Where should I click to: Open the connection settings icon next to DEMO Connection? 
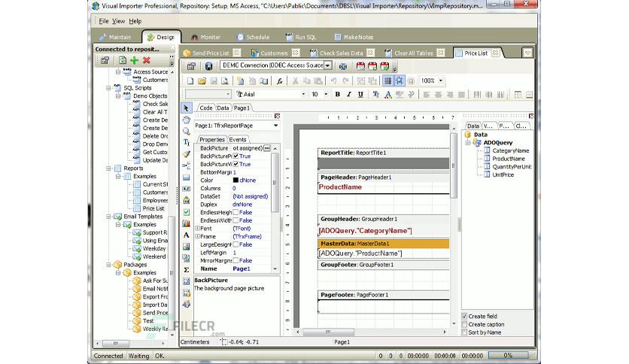[x=343, y=65]
